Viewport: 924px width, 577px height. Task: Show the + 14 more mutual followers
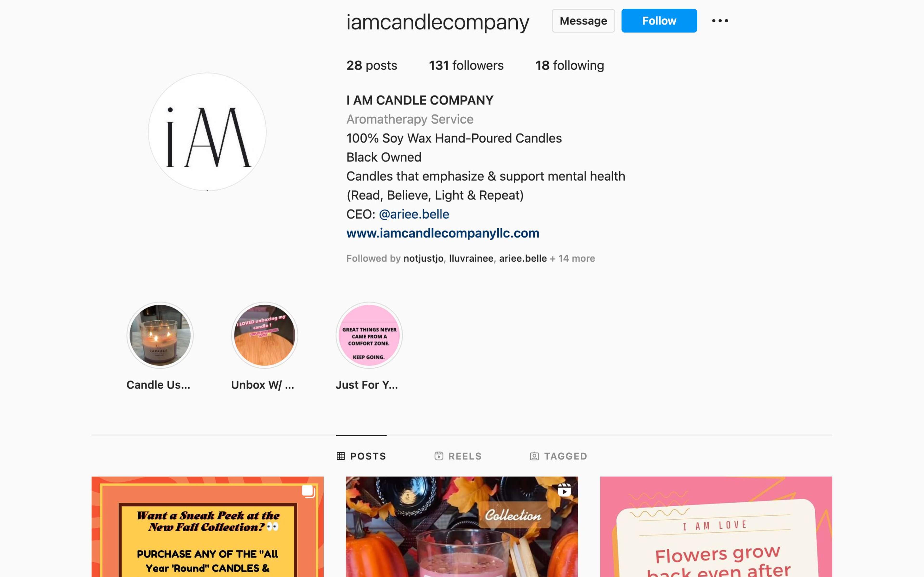tap(572, 258)
